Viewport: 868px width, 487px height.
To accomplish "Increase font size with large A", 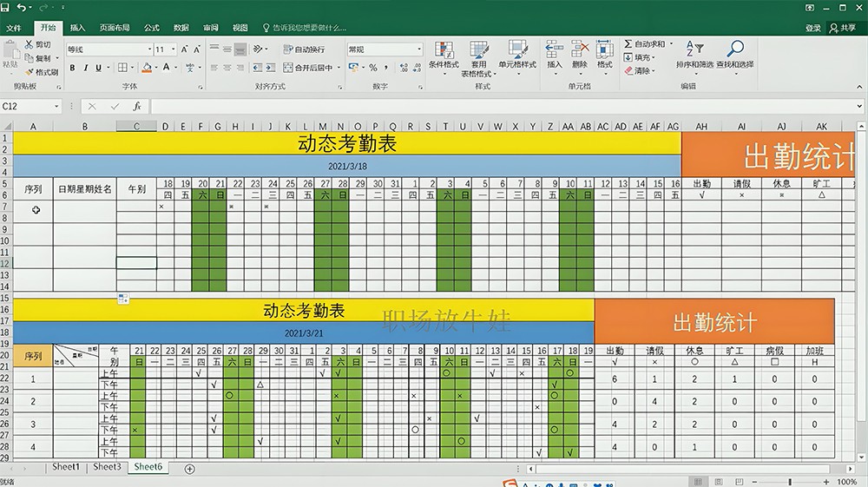I will [184, 49].
